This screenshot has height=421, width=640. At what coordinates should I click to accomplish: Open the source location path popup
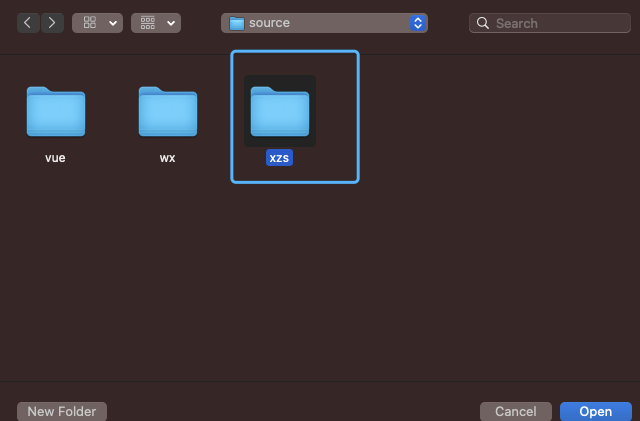324,23
